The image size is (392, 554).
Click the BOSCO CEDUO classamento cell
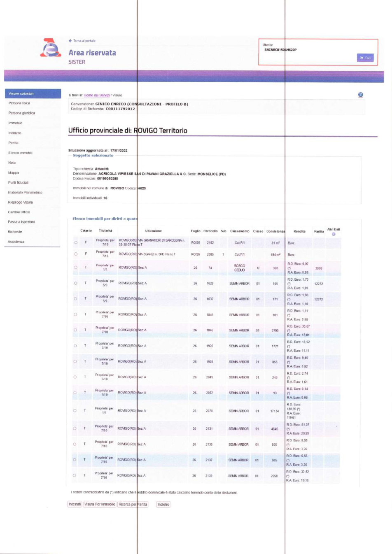point(240,268)
